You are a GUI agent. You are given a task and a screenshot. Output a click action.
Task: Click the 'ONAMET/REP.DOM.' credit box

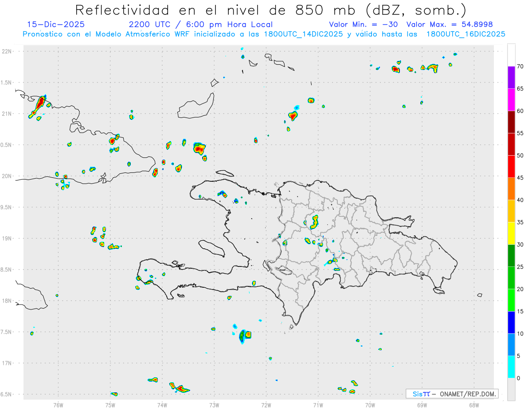click(452, 394)
